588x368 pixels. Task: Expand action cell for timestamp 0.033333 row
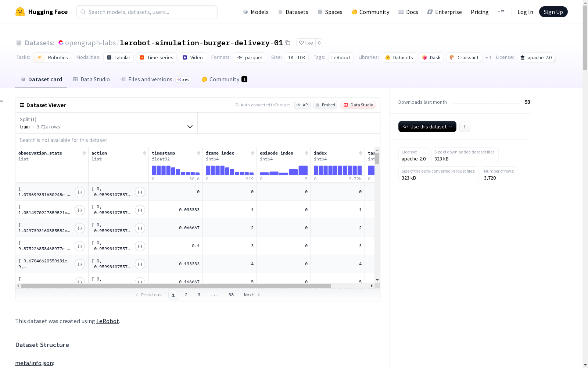(x=140, y=210)
